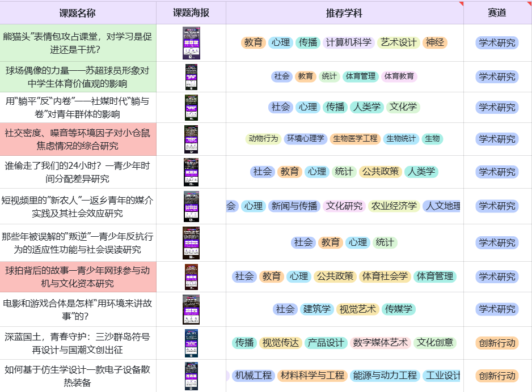Select the topic title about 苏超球员形象
Image resolution: width=532 pixels, height=392 pixels.
(x=78, y=76)
